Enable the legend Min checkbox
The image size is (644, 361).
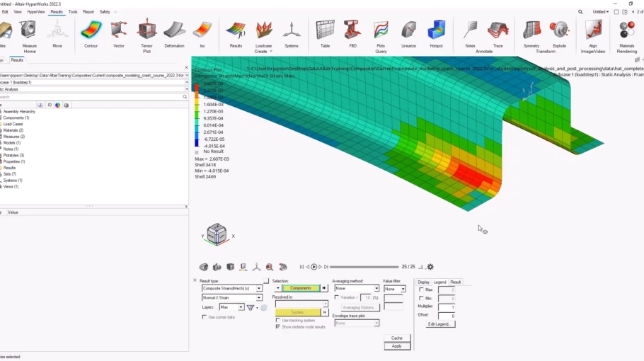coord(421,299)
